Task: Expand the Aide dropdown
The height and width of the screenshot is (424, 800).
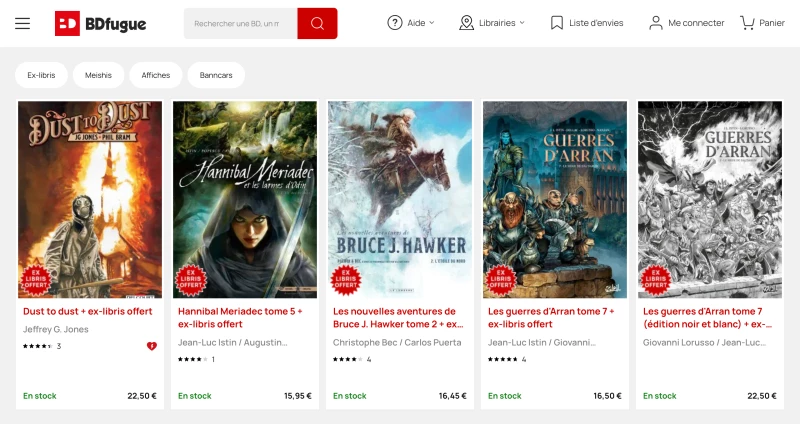Action: coord(432,23)
